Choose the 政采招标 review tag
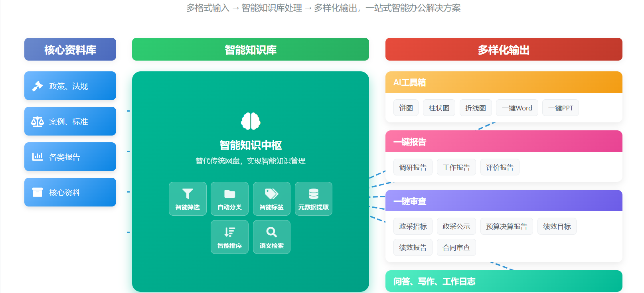644x293 pixels. click(x=413, y=226)
